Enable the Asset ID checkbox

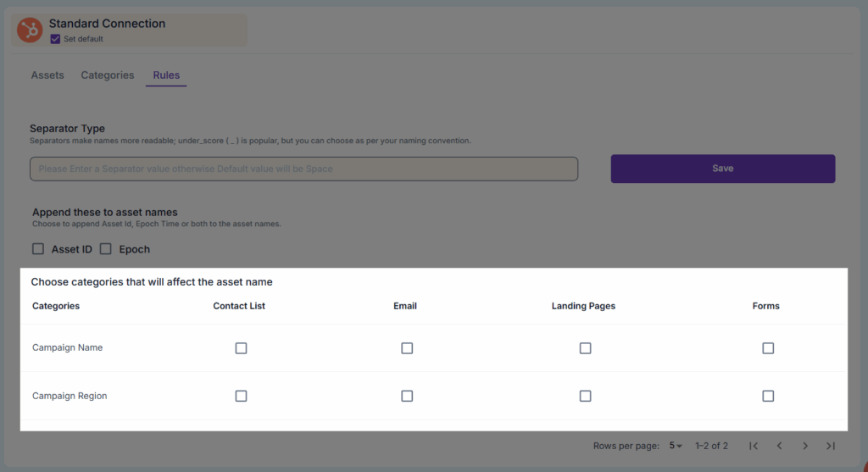click(x=38, y=249)
